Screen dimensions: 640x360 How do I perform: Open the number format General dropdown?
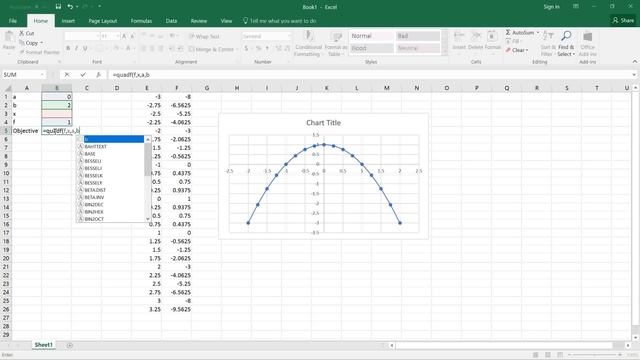pos(289,36)
